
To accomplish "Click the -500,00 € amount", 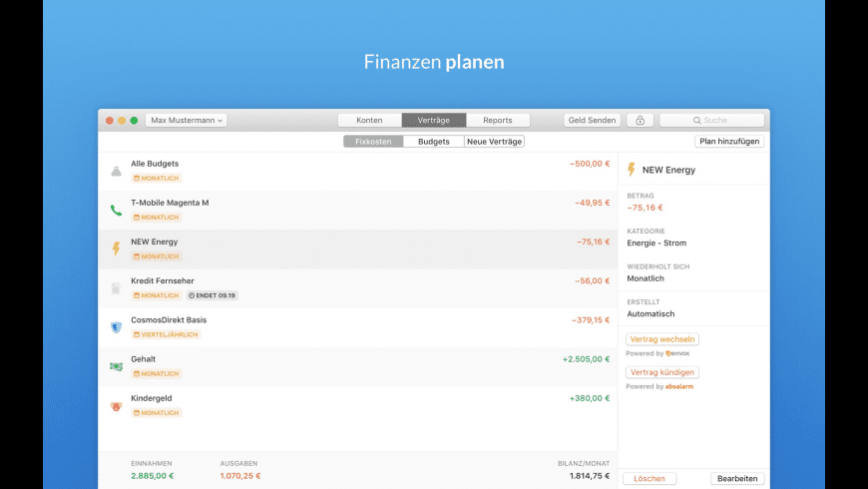I will point(590,164).
